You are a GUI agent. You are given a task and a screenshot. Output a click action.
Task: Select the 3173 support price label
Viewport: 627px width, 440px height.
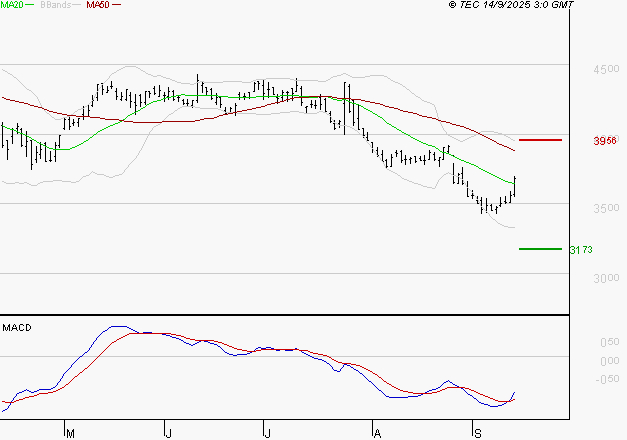pos(581,249)
